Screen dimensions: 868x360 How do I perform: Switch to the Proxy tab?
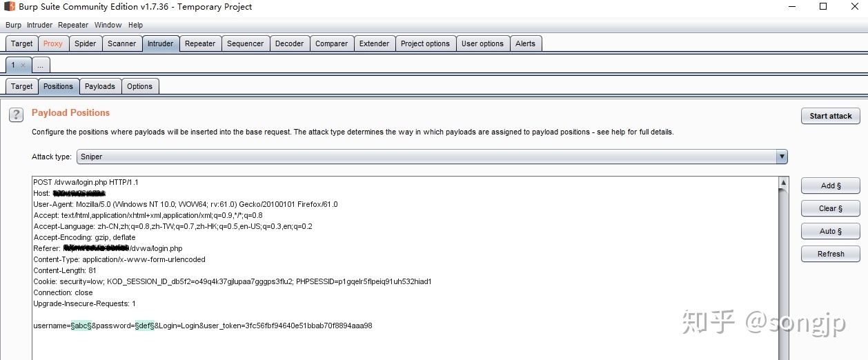(53, 43)
